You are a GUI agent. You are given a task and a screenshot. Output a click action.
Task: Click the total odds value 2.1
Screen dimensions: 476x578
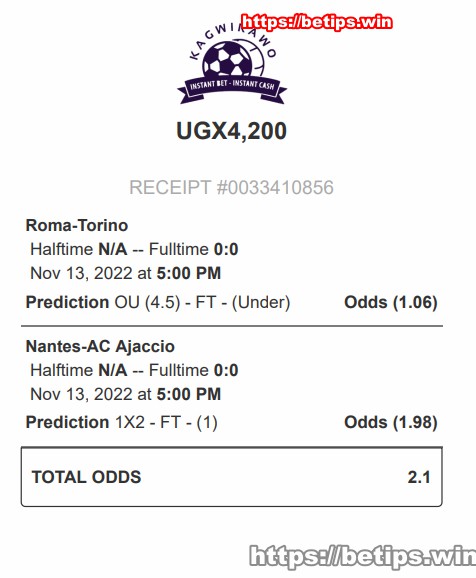tap(419, 477)
